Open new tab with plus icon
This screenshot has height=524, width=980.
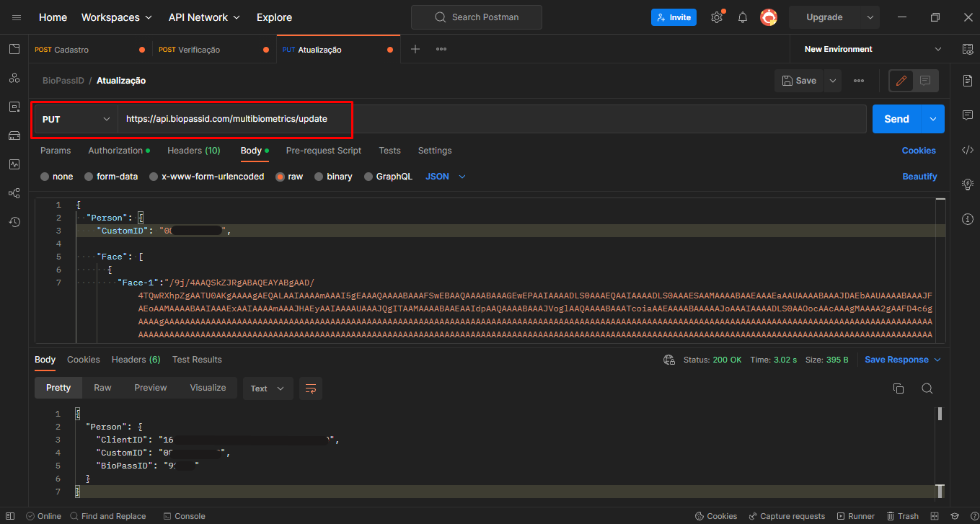[x=415, y=49]
